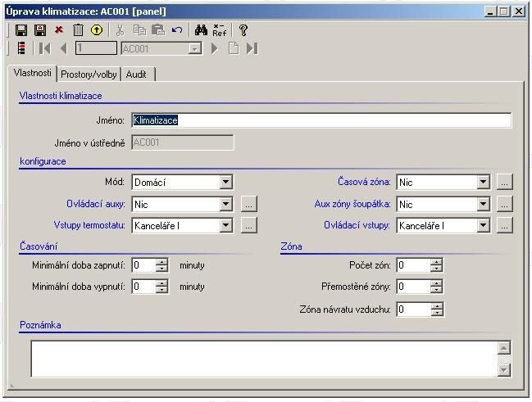Click the blue undo arrow icon
Viewport: 532px width, 402px height.
tap(177, 30)
